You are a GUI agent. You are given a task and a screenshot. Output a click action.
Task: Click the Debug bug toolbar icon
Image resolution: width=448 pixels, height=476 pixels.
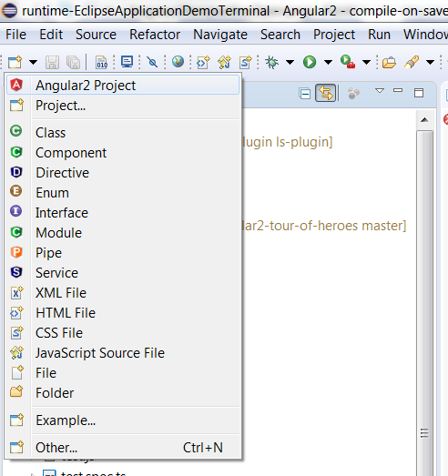click(272, 62)
